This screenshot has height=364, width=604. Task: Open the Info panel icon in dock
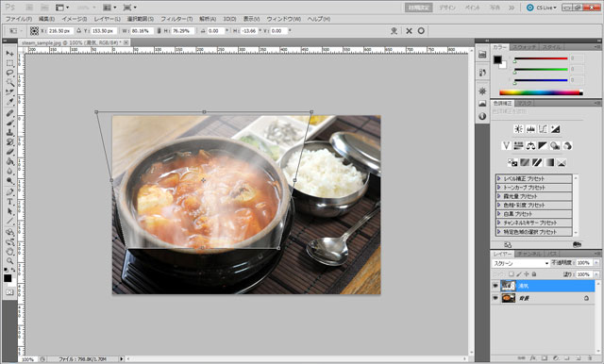[x=482, y=116]
